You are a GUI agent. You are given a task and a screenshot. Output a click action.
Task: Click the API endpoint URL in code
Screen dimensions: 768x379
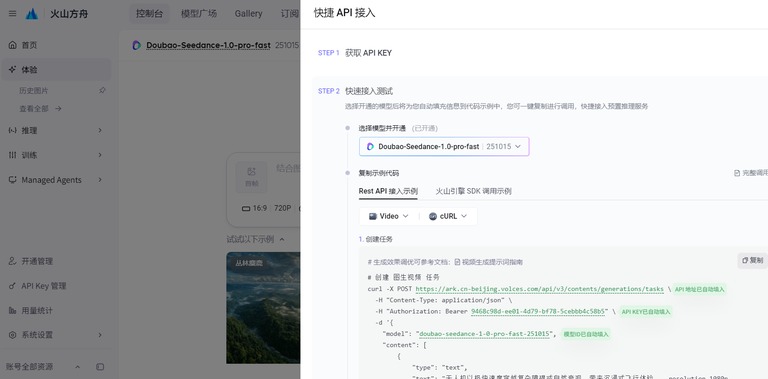(539, 289)
